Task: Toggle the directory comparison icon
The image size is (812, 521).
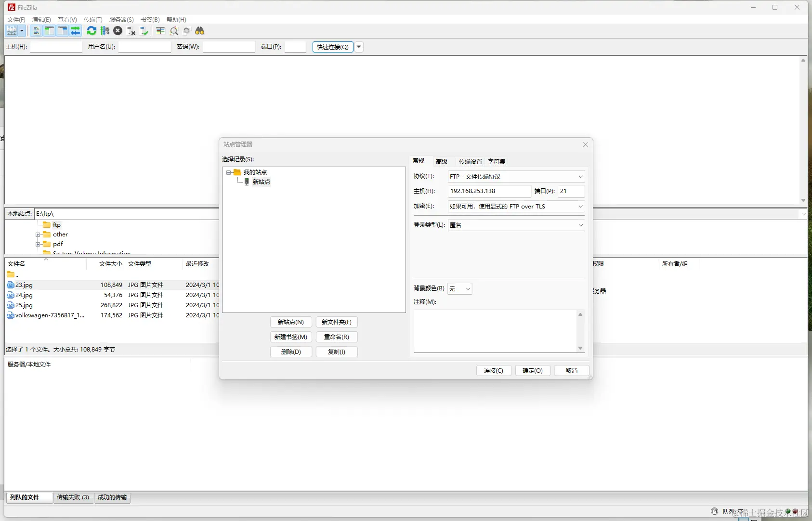Action: point(174,31)
